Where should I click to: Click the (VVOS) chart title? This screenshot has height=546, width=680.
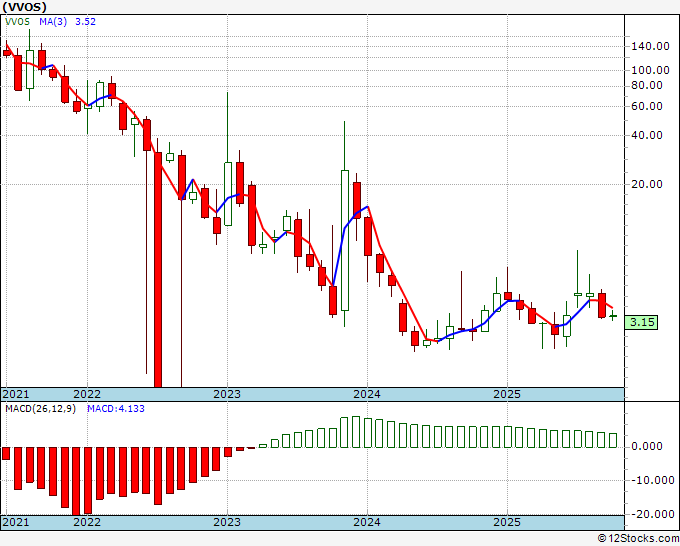point(24,7)
